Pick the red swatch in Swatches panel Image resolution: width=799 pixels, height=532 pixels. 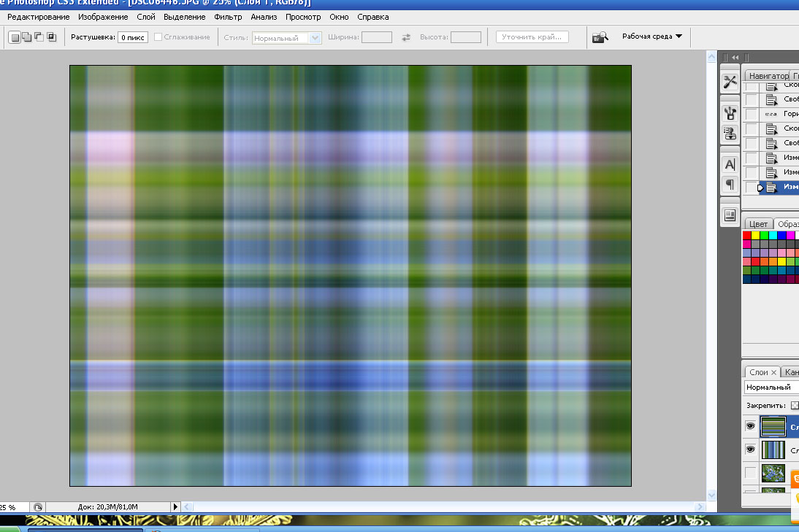tap(747, 236)
